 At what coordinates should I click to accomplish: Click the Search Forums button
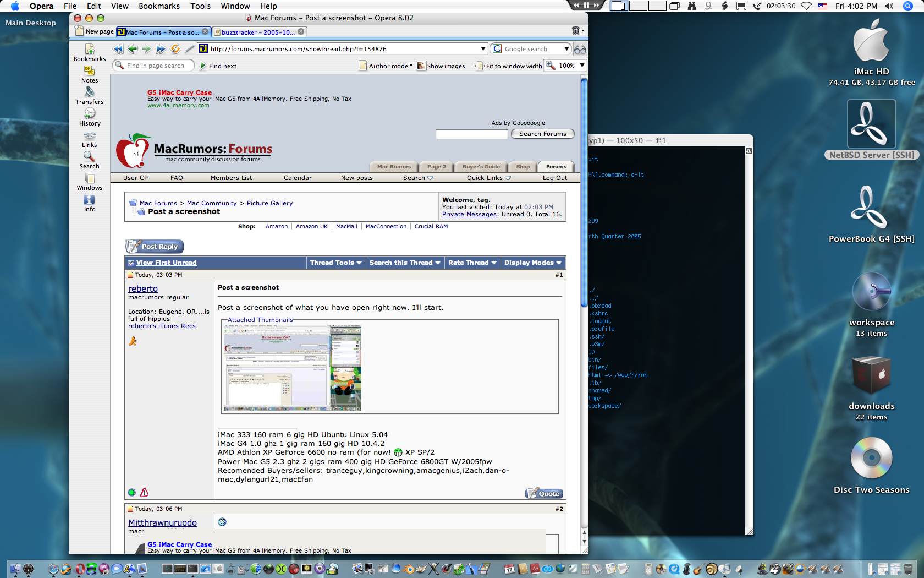(x=543, y=134)
